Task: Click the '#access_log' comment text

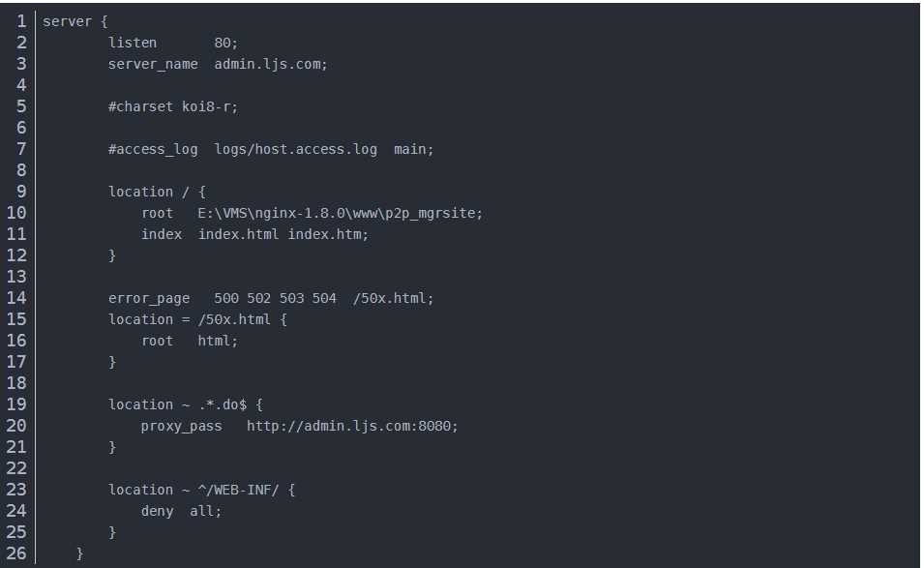Action: pyautogui.click(x=153, y=149)
